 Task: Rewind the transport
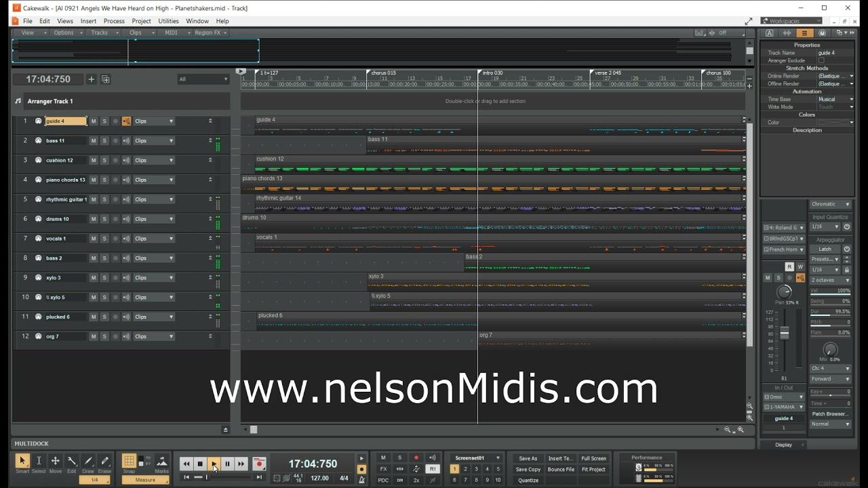tap(186, 464)
